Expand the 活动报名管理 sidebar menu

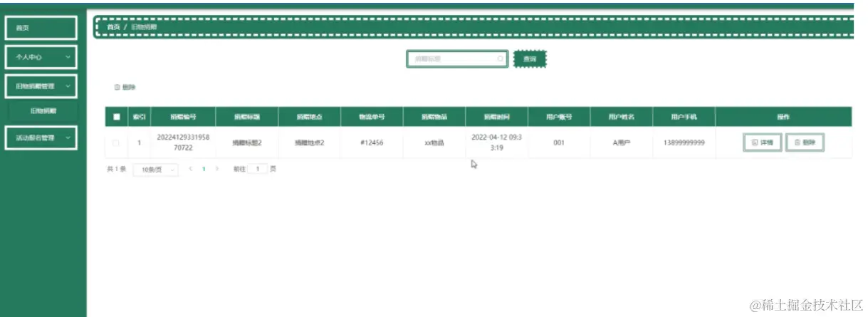(41, 138)
